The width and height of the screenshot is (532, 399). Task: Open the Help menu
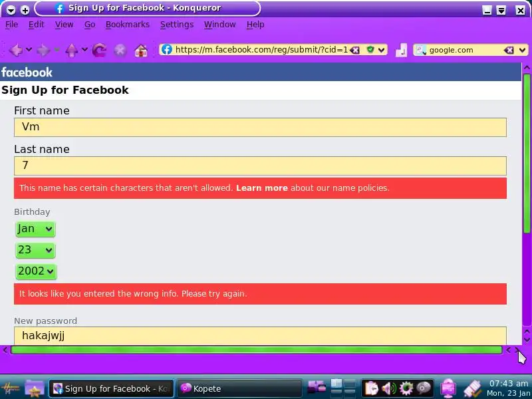point(255,25)
